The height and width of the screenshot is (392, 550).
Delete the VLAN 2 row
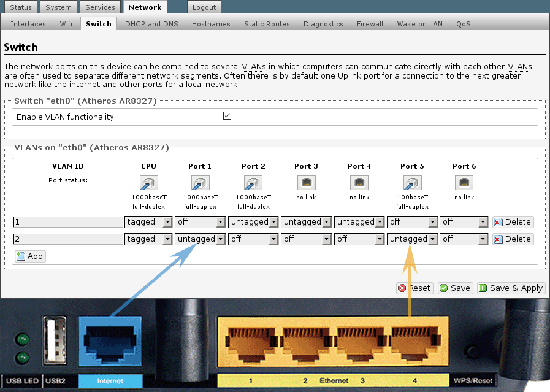(512, 239)
